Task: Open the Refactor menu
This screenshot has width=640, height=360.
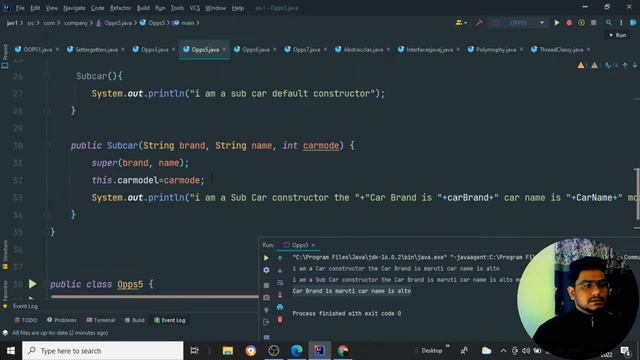Action: (120, 8)
